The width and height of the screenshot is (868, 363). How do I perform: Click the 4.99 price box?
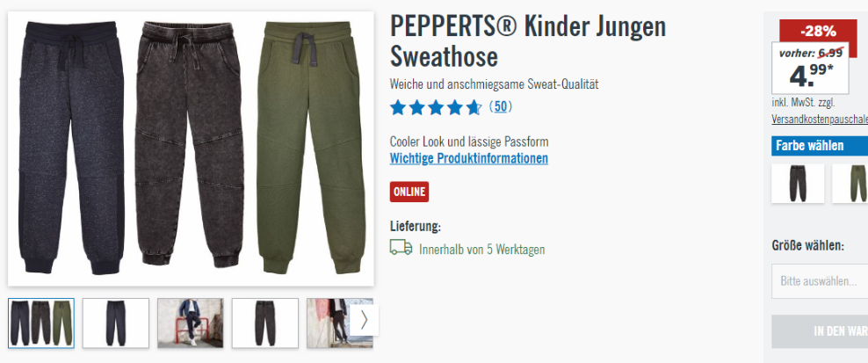[810, 69]
